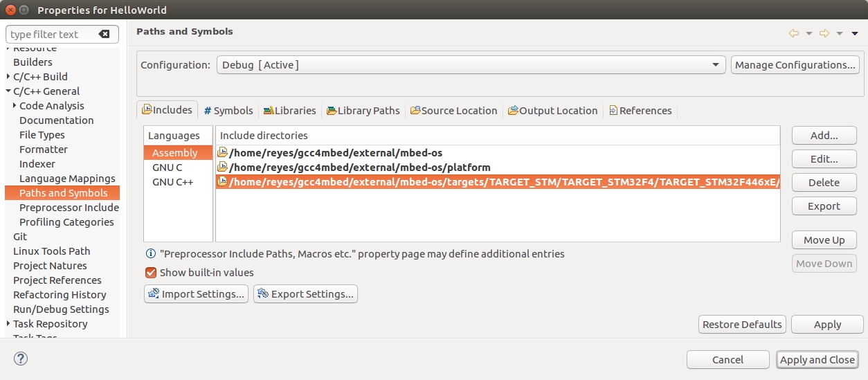
Task: Click the Add... button
Action: [x=824, y=136]
